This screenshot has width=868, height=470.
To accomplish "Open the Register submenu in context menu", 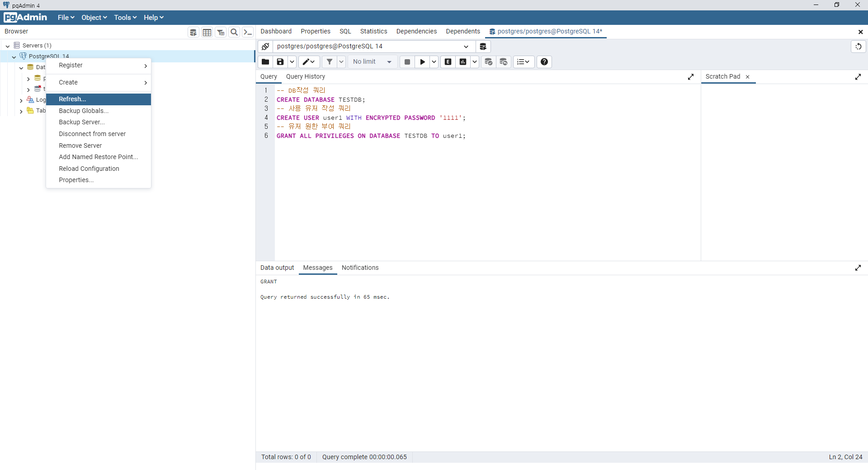I will (x=99, y=66).
